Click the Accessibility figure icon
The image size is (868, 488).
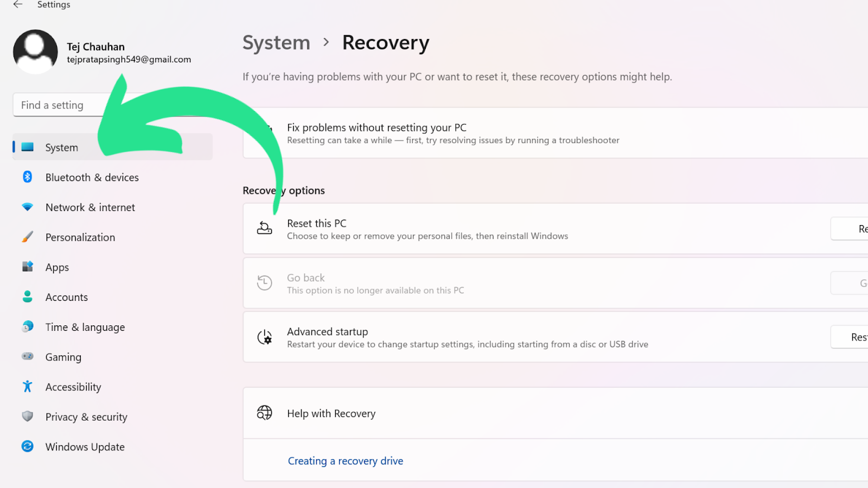28,386
